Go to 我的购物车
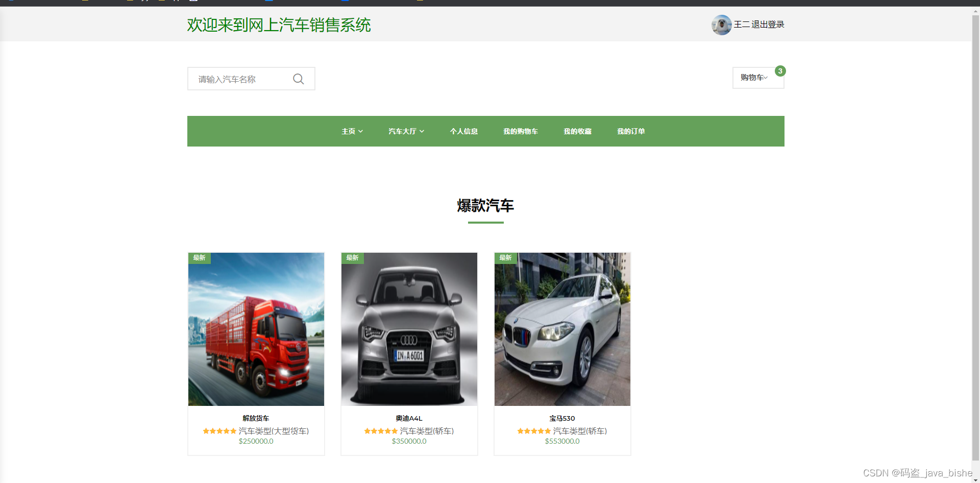 (x=521, y=131)
